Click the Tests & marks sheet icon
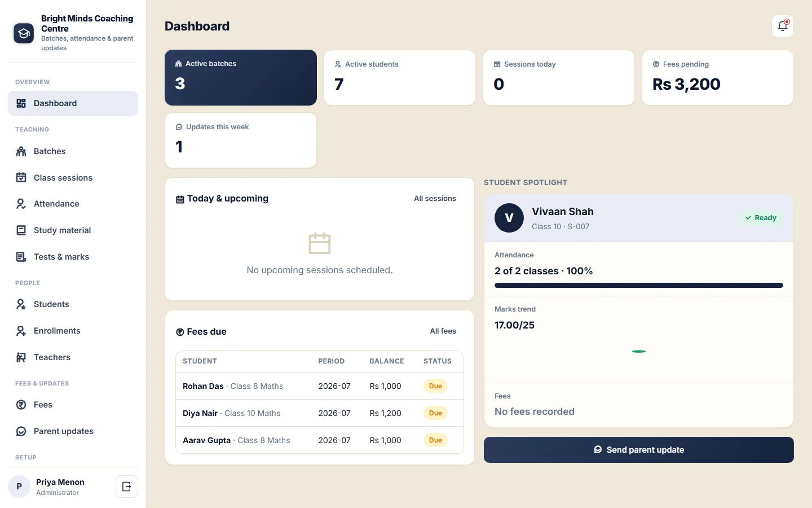Viewport: 812px width, 508px height. 21,257
